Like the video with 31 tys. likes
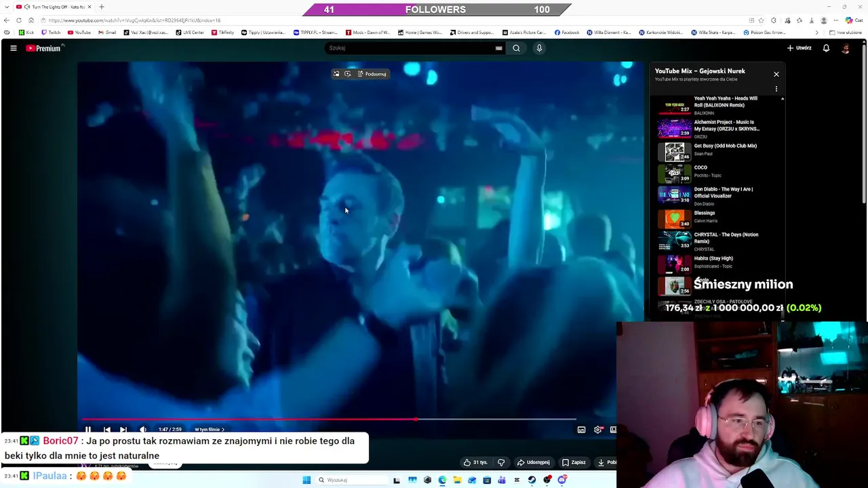The image size is (868, 488). coord(476,462)
